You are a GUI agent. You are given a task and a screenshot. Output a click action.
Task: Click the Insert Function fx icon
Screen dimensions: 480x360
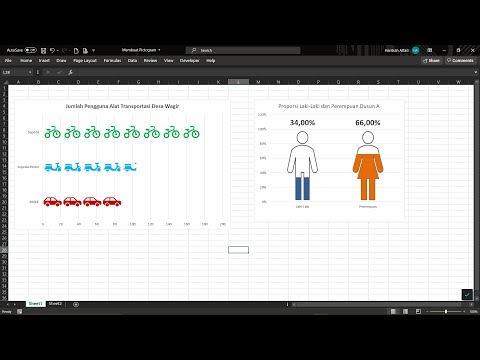click(x=70, y=72)
